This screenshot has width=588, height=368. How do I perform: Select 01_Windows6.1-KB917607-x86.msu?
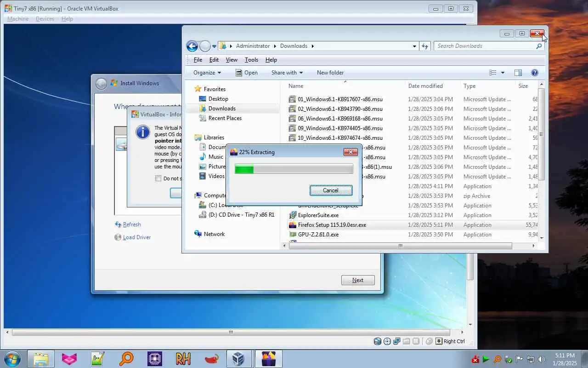[340, 99]
